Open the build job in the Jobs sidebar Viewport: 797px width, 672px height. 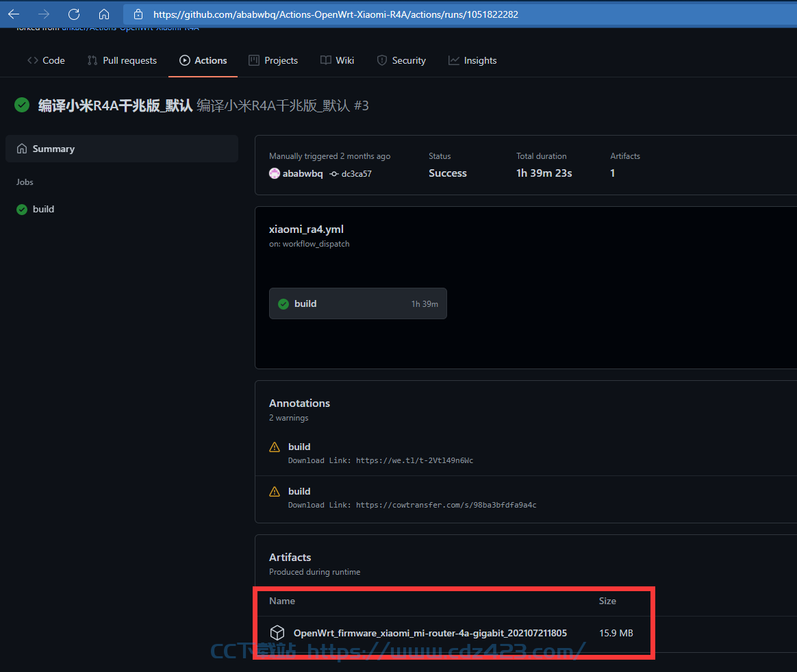pos(43,209)
